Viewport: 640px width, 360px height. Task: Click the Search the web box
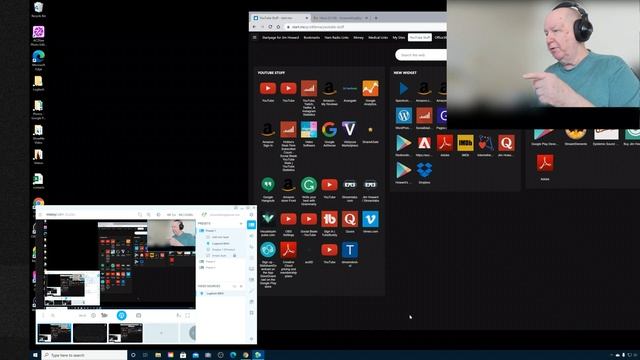pos(421,55)
